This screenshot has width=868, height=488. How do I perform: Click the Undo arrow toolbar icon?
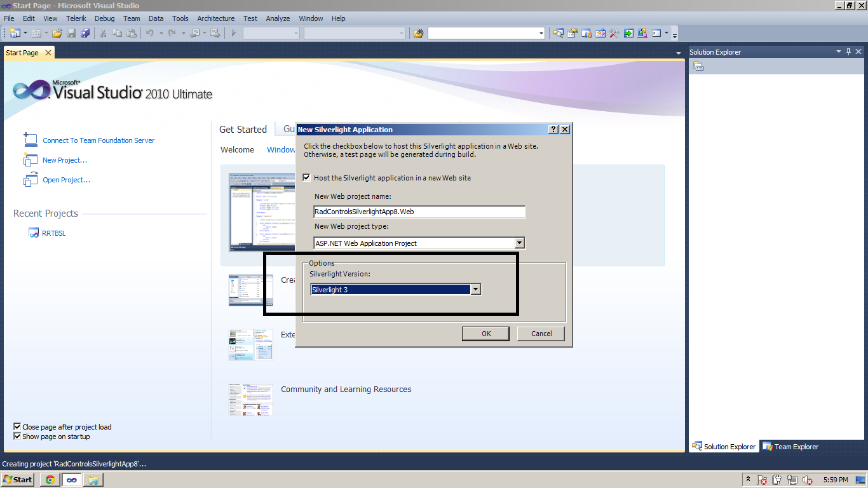150,33
